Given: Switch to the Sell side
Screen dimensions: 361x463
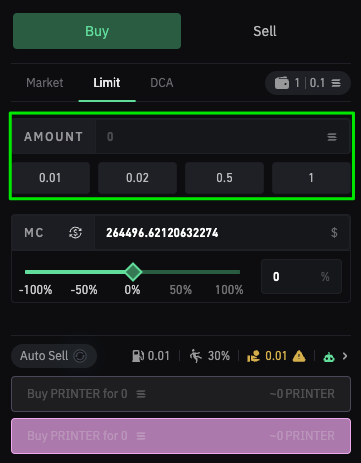Looking at the screenshot, I should [x=265, y=31].
